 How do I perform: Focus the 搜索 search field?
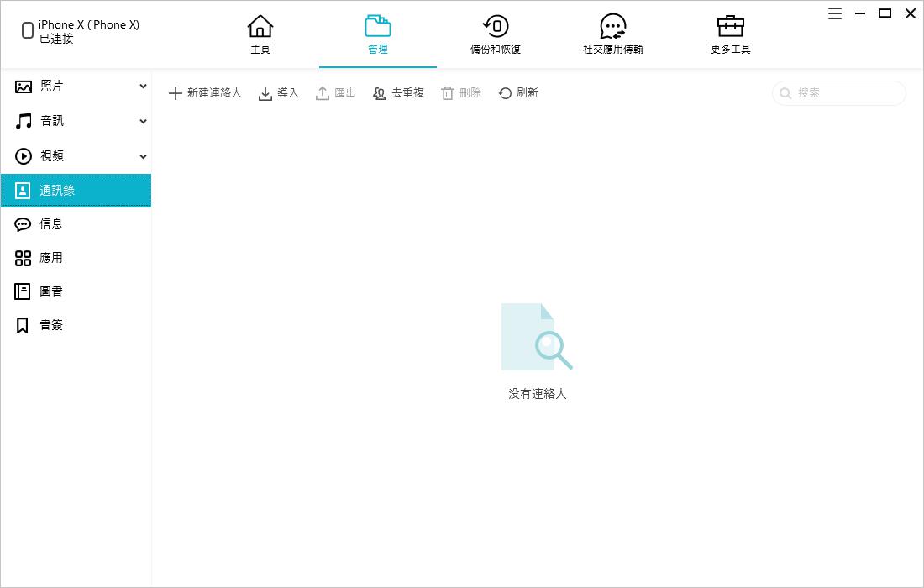(x=838, y=93)
